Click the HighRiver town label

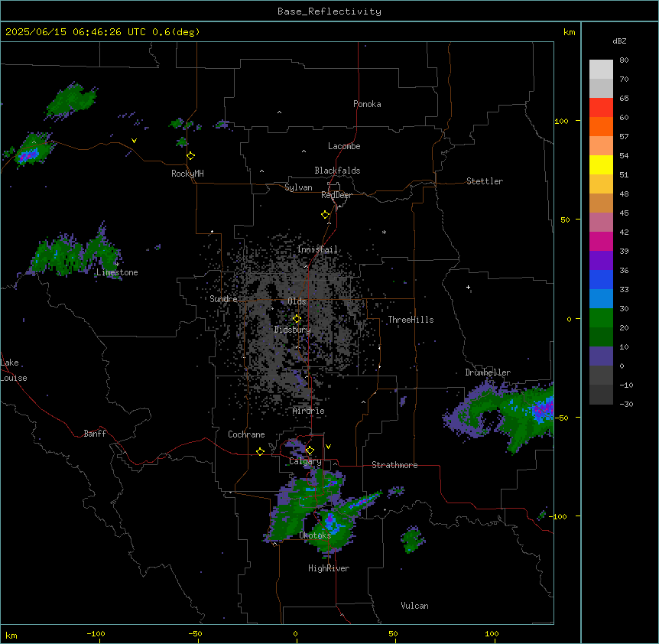coord(329,568)
